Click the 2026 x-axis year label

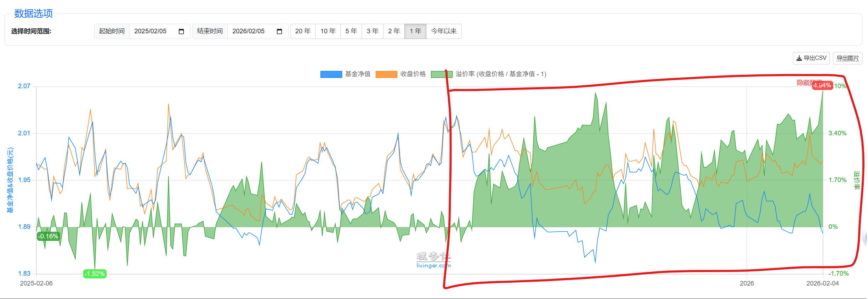pos(747,283)
